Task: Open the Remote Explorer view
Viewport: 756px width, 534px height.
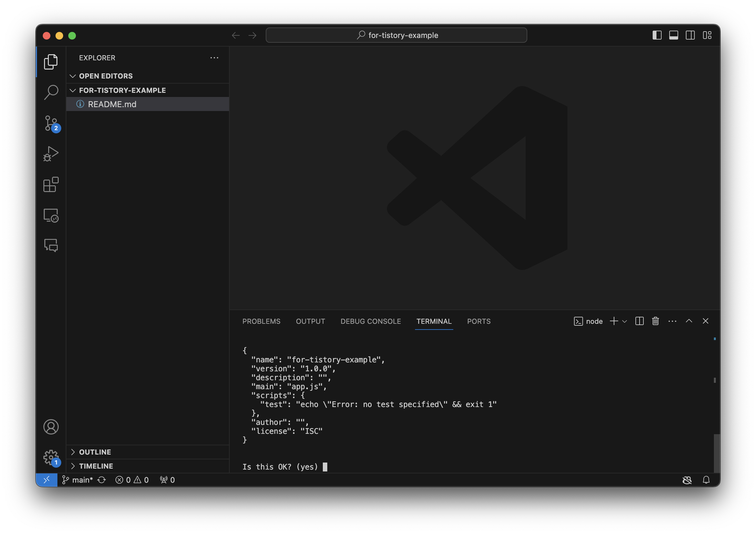Action: tap(51, 215)
